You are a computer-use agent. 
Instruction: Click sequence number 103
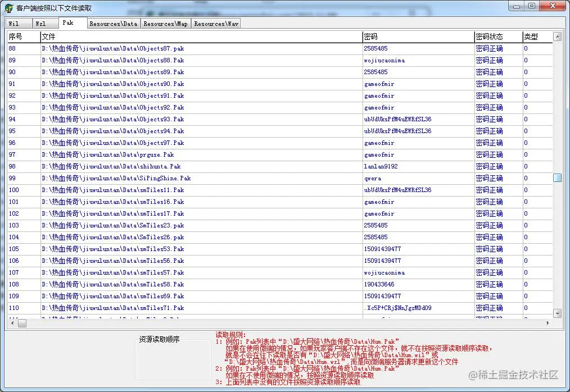14,225
